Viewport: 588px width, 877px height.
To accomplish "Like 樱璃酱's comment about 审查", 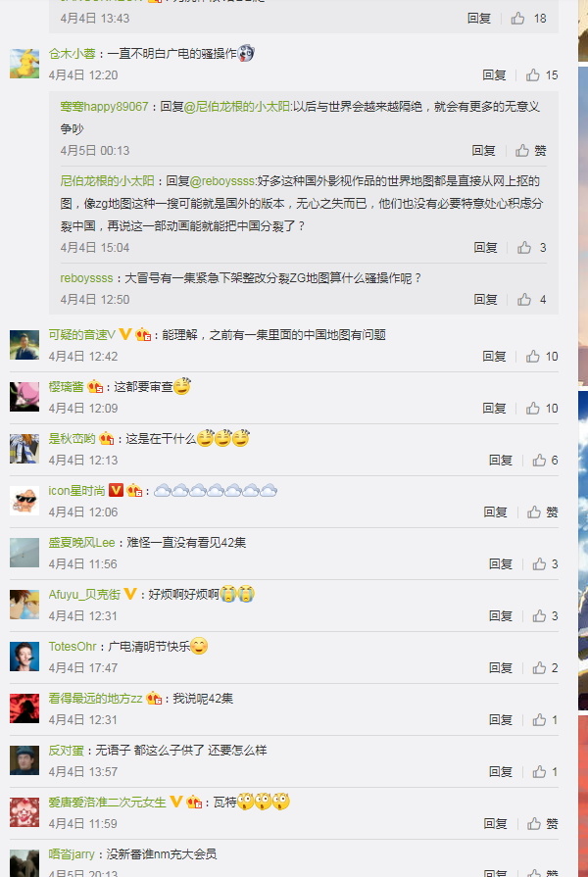I will pyautogui.click(x=532, y=409).
